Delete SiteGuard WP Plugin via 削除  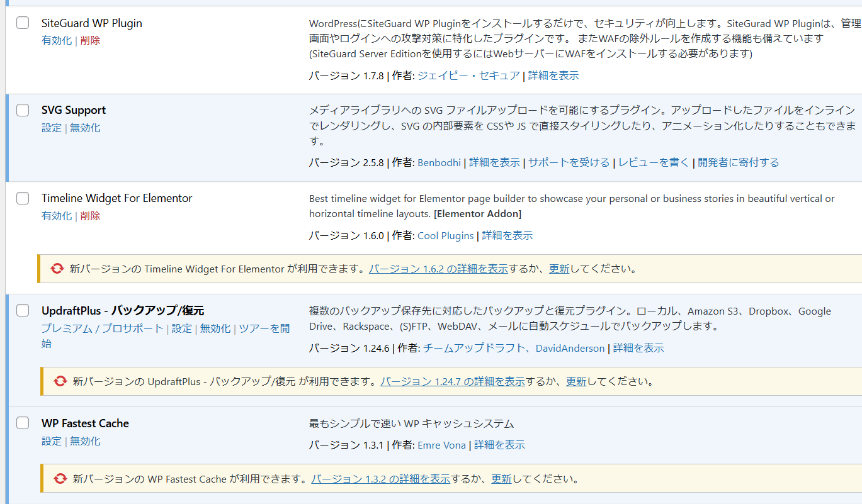click(x=90, y=40)
